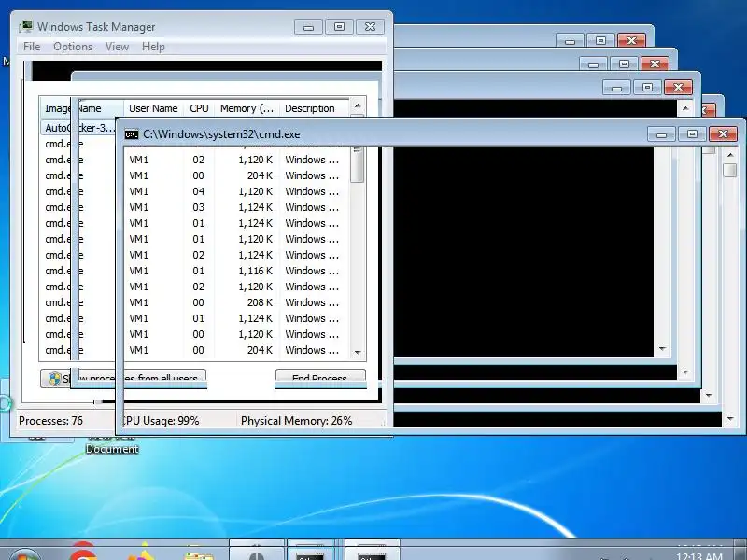This screenshot has width=747, height=560.
Task: Open the Help menu in Task Manager
Action: point(153,47)
